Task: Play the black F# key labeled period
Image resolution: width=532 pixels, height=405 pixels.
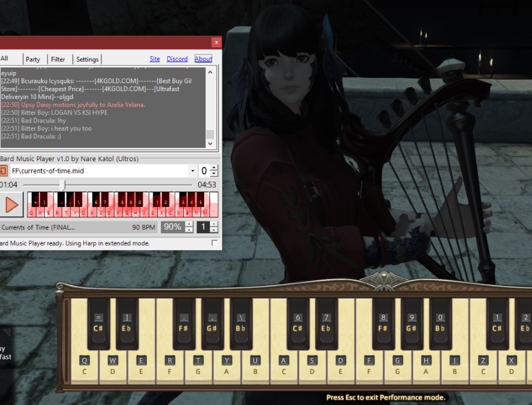Action: point(184,324)
